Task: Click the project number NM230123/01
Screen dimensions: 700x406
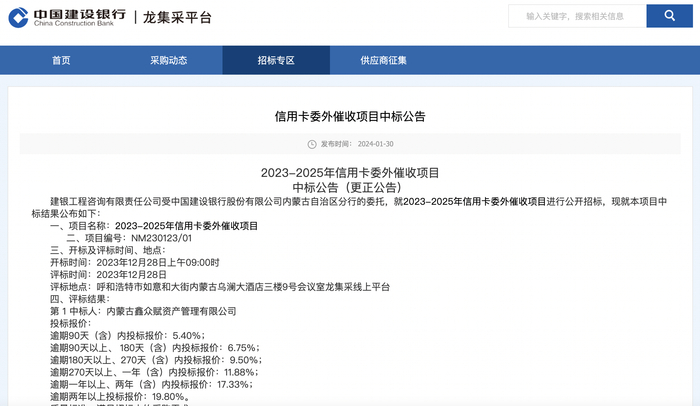Action: (161, 238)
